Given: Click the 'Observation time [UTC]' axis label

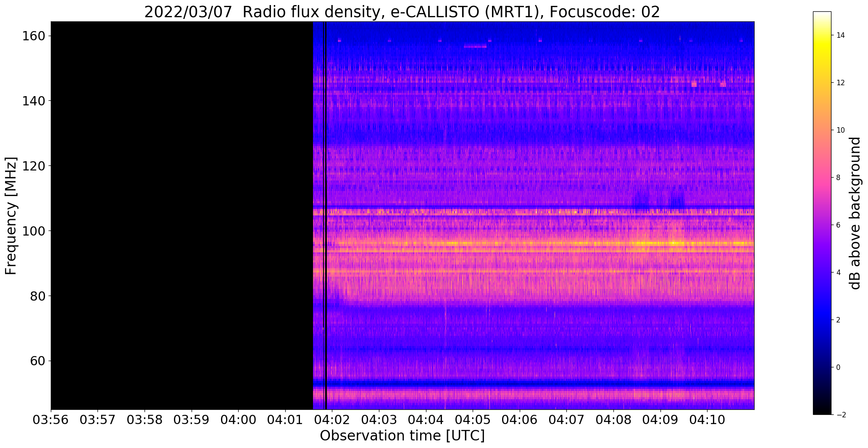Looking at the screenshot, I should 402,436.
